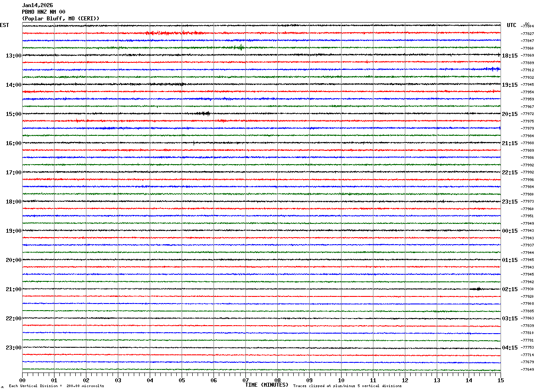The image size is (536, 392).
Task: Select the 16:00 EST time label
Action: (14, 143)
